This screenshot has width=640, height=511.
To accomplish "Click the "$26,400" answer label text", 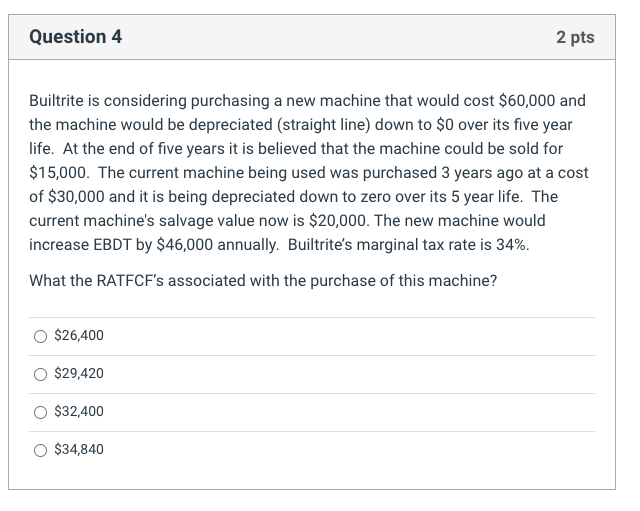I will (78, 336).
